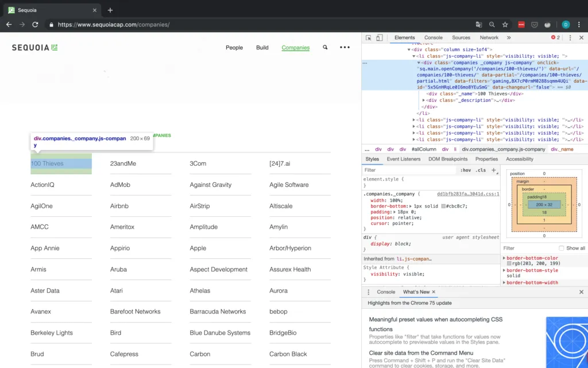Click the red extension icon
Image resolution: width=588 pixels, height=368 pixels.
pos(521,24)
